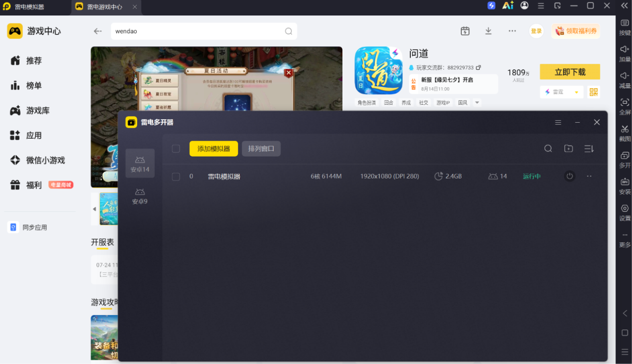Copy the player group number 882929733
This screenshot has width=632, height=364.
(x=478, y=67)
